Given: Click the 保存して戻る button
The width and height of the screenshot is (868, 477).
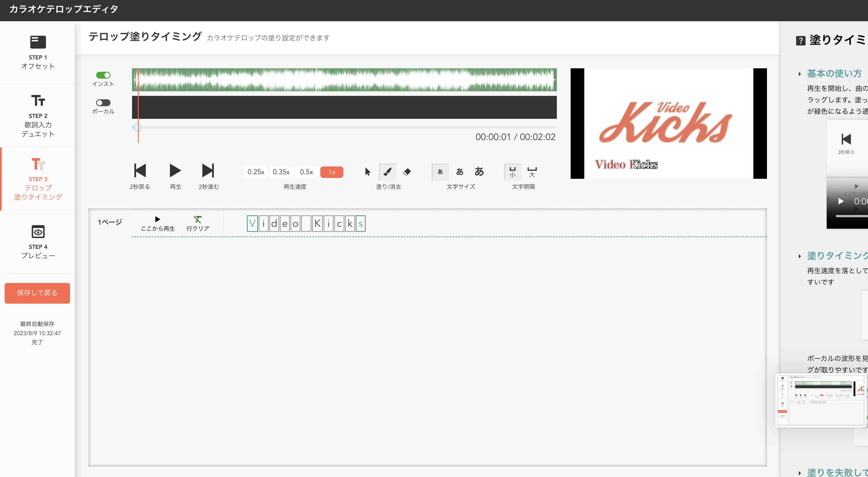Looking at the screenshot, I should [37, 293].
